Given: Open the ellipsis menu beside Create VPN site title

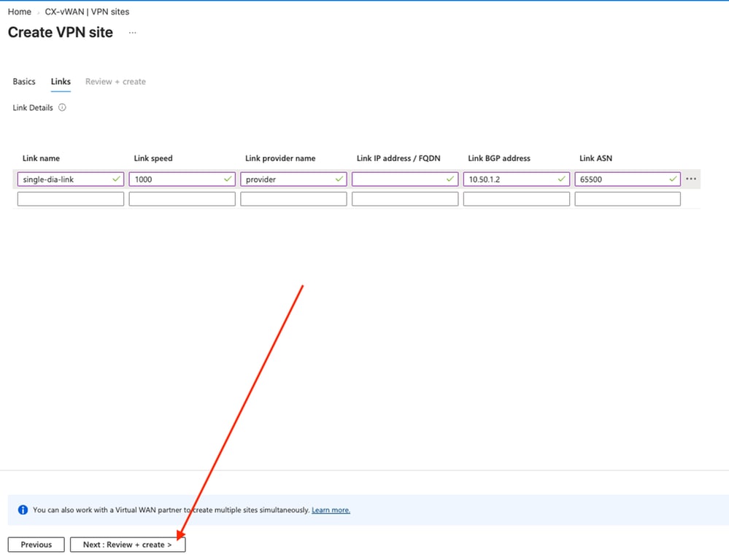Looking at the screenshot, I should coord(133,33).
